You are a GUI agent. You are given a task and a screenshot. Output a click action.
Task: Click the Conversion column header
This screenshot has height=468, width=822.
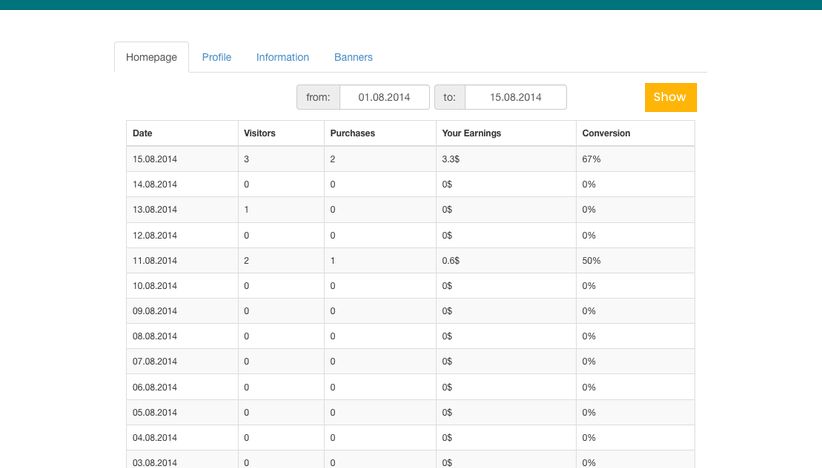pyautogui.click(x=606, y=133)
